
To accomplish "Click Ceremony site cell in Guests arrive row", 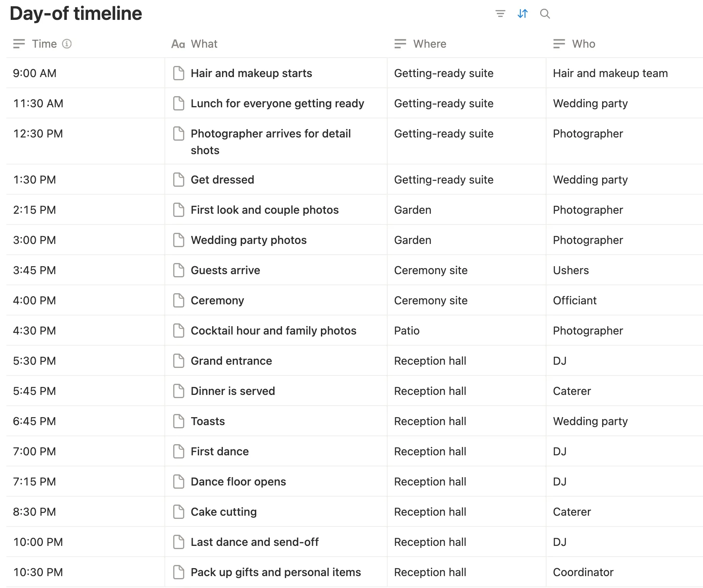I will (x=467, y=270).
